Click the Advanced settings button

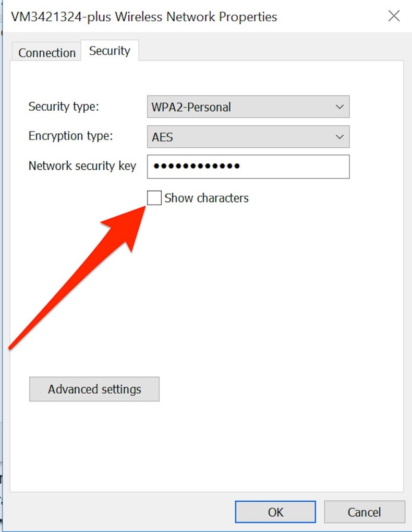pos(94,389)
